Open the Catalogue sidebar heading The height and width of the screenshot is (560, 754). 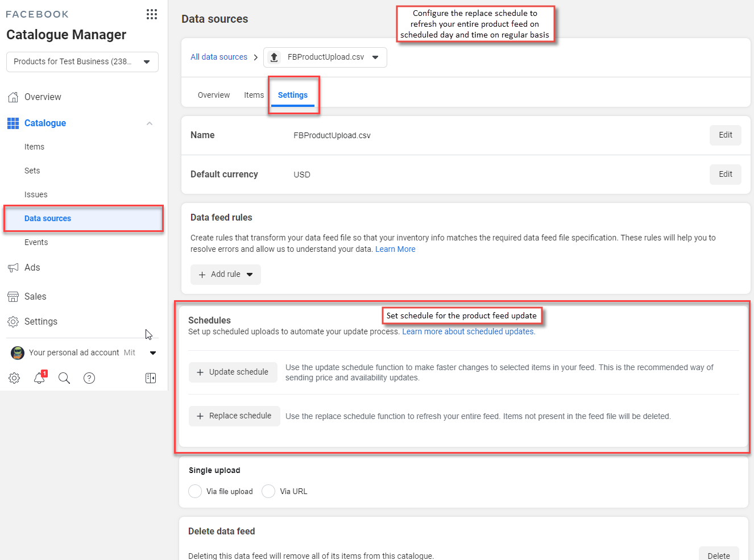point(45,123)
